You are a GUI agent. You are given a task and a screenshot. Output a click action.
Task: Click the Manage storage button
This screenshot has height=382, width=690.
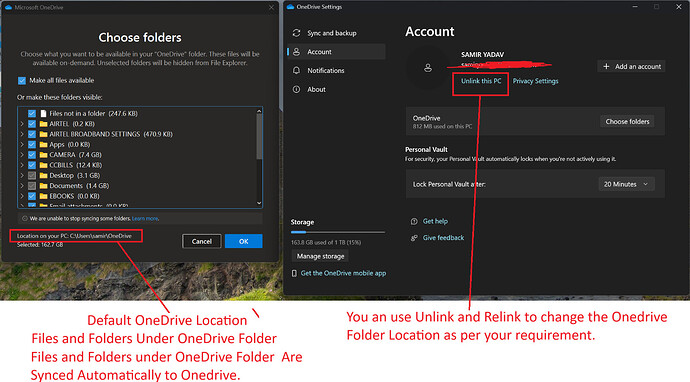[320, 256]
